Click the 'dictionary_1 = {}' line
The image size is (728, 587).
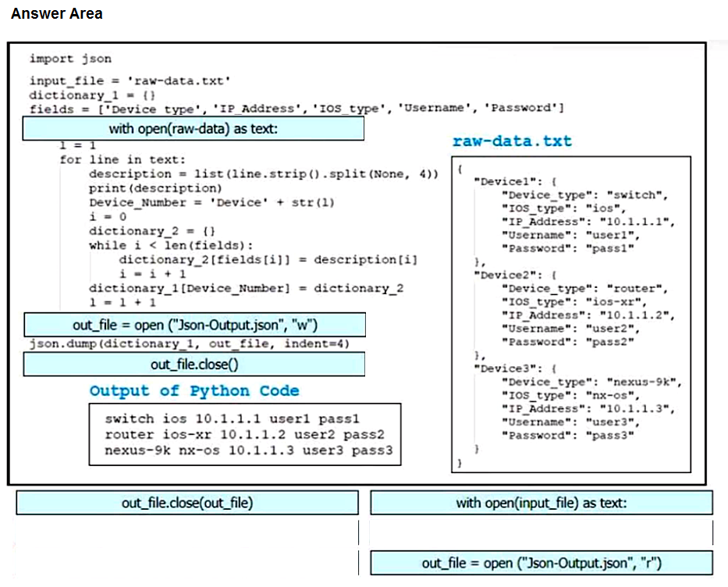(x=92, y=95)
